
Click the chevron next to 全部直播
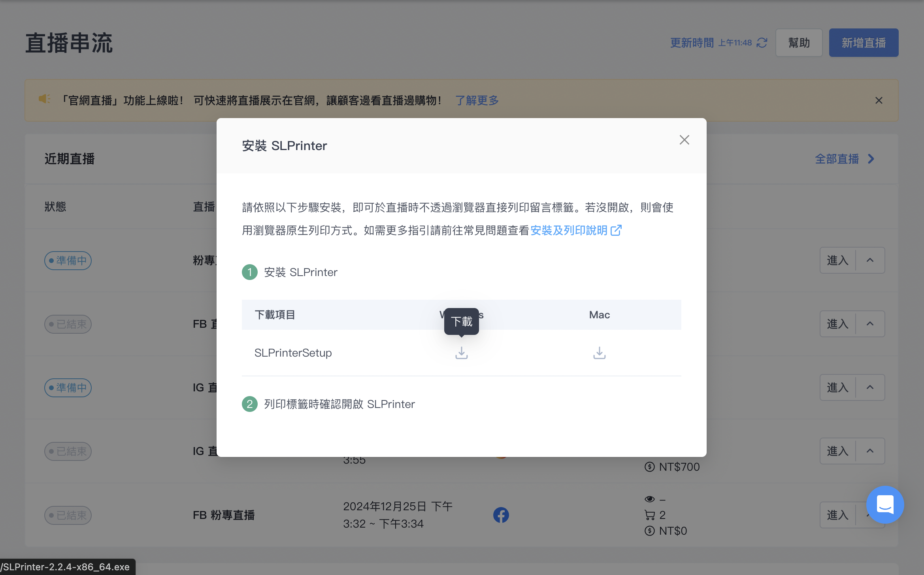point(871,159)
